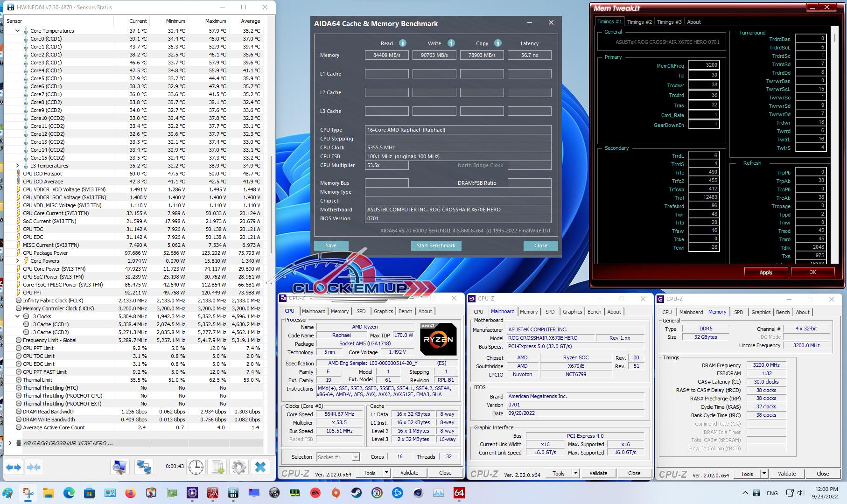Click HWiNFO blue X close-sensors icon
Image resolution: width=847 pixels, height=504 pixels.
pos(260,467)
